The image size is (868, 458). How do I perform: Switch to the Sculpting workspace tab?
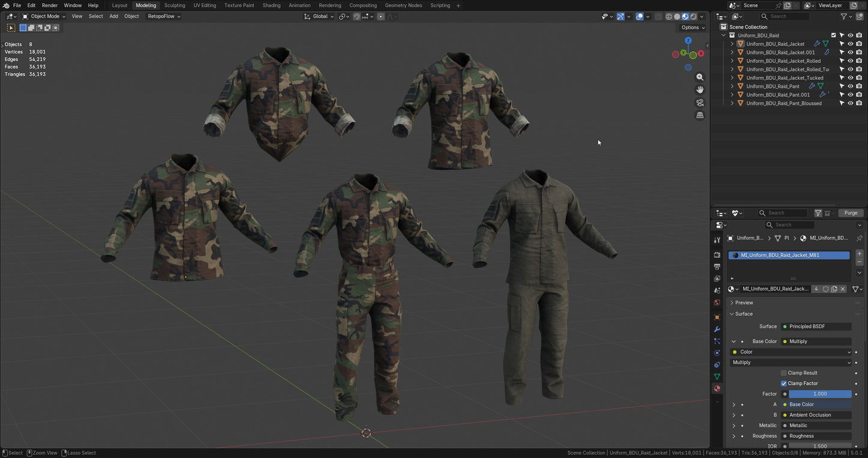(x=175, y=5)
